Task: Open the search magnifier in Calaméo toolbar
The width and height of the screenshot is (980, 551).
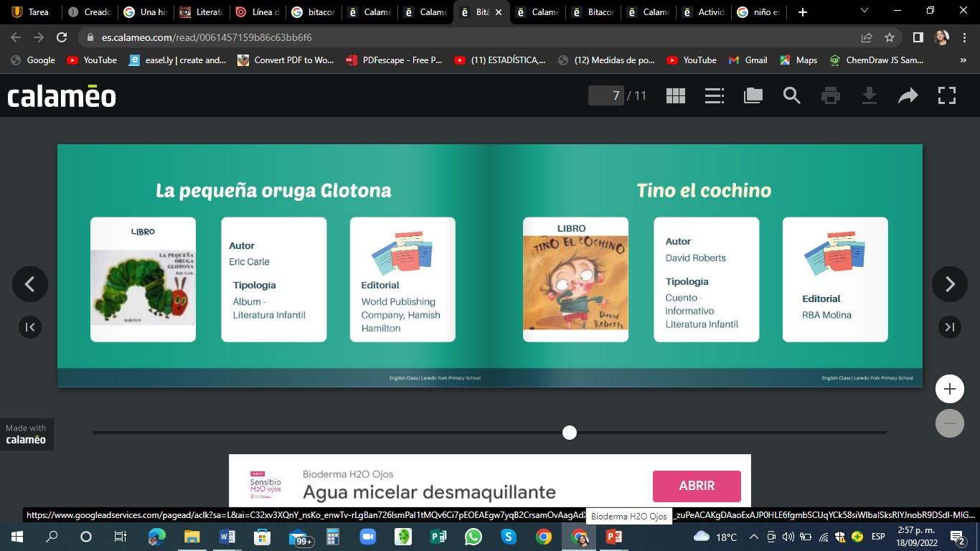Action: [x=792, y=95]
